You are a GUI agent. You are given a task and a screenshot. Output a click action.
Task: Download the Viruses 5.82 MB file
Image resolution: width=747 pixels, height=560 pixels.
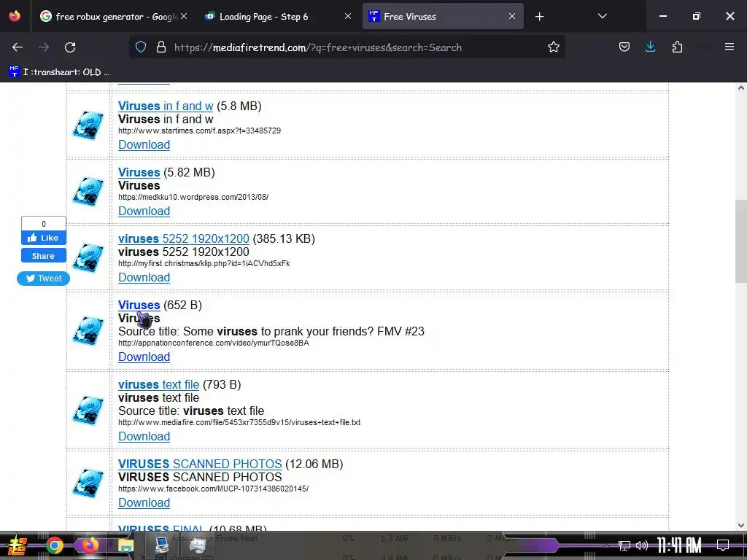(144, 211)
